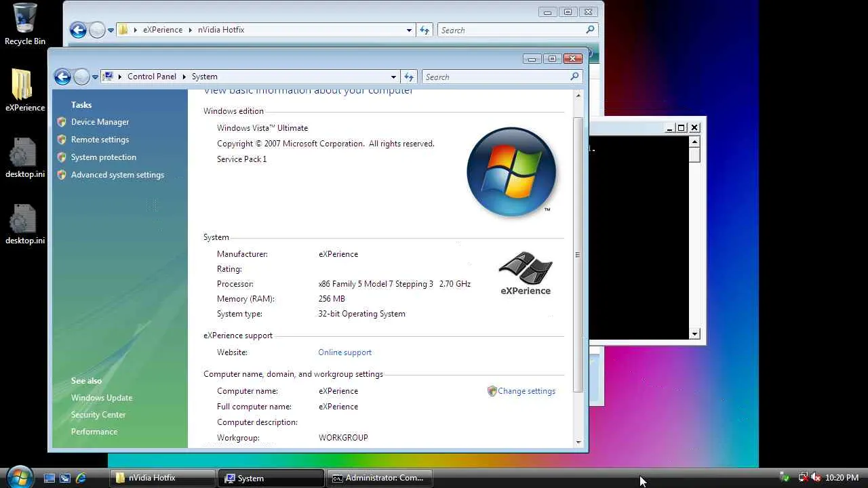Click the arrow after eXPerience in nVidia breadcrumb
The height and width of the screenshot is (488, 868).
pyautogui.click(x=191, y=30)
